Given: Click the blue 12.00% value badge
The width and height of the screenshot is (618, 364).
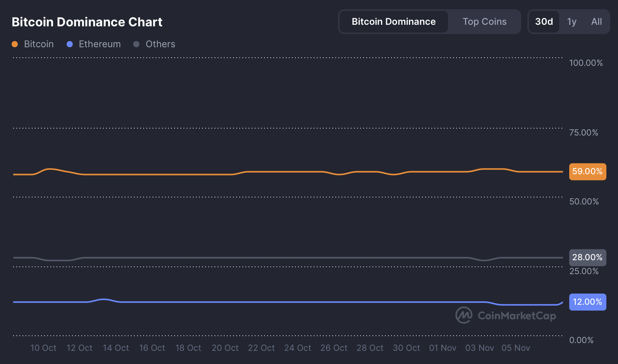Looking at the screenshot, I should [587, 302].
